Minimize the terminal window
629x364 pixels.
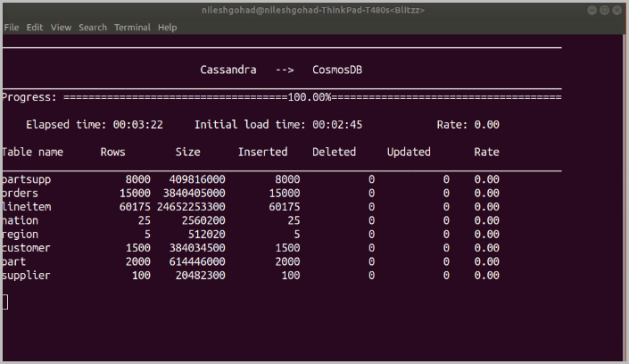592,11
